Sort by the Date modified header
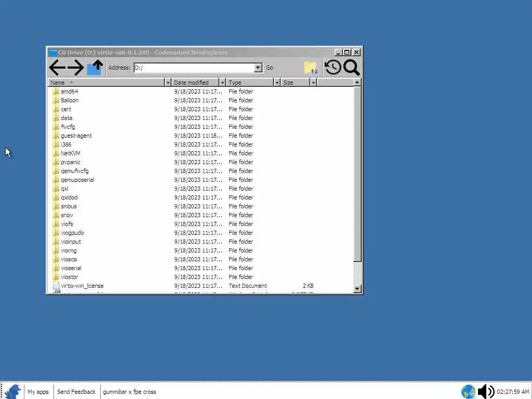This screenshot has width=532, height=399. pos(195,83)
